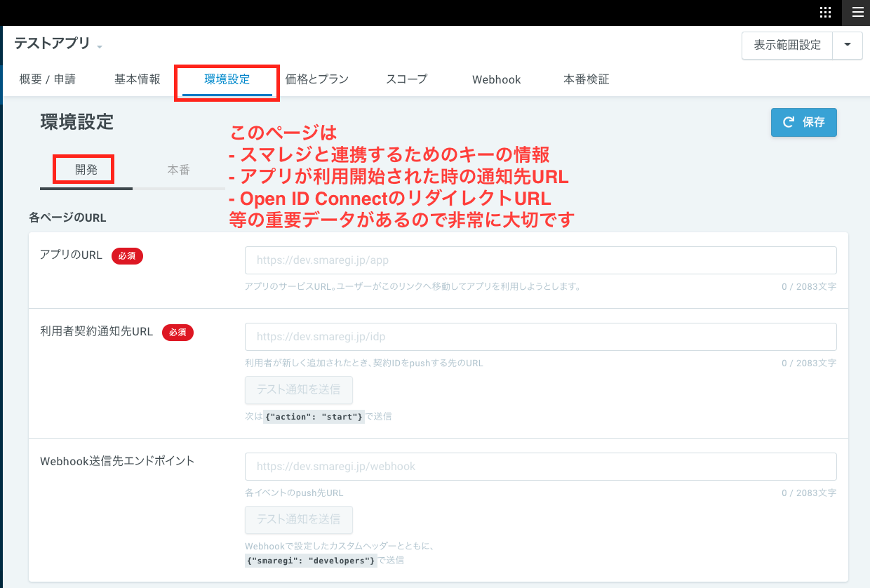Open the 価格とプラン tab
This screenshot has width=870, height=588.
(316, 79)
